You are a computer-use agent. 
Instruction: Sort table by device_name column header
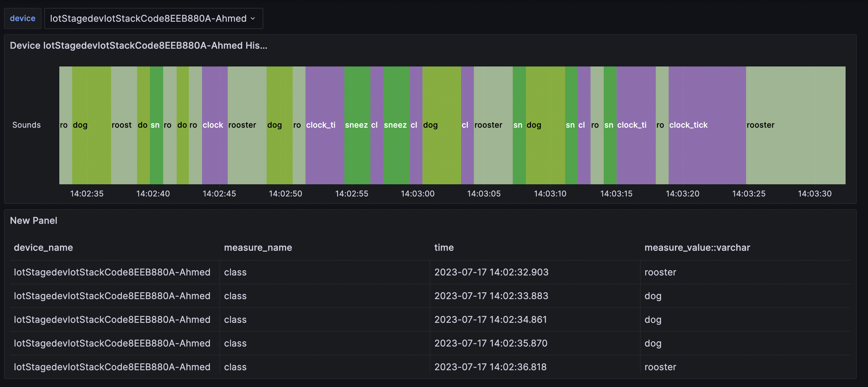tap(43, 247)
